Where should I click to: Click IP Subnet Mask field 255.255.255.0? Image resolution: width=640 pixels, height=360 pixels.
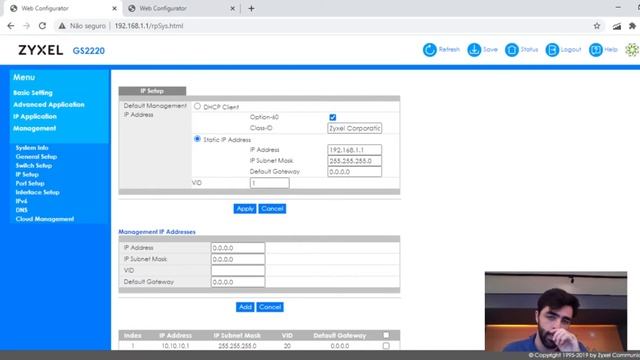point(354,161)
